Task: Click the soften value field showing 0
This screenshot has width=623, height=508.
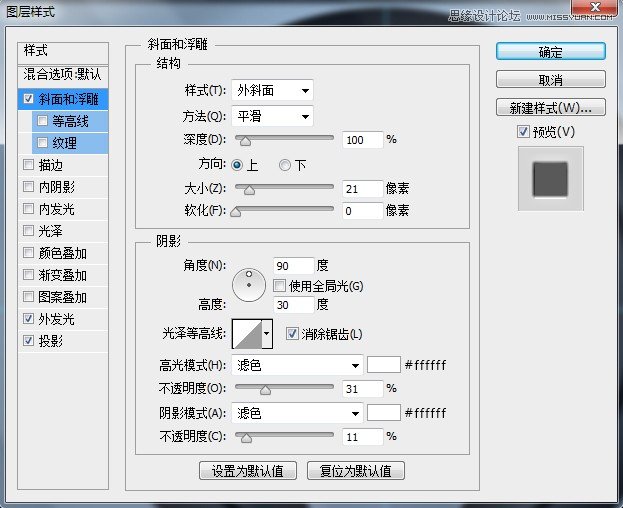Action: (x=362, y=211)
